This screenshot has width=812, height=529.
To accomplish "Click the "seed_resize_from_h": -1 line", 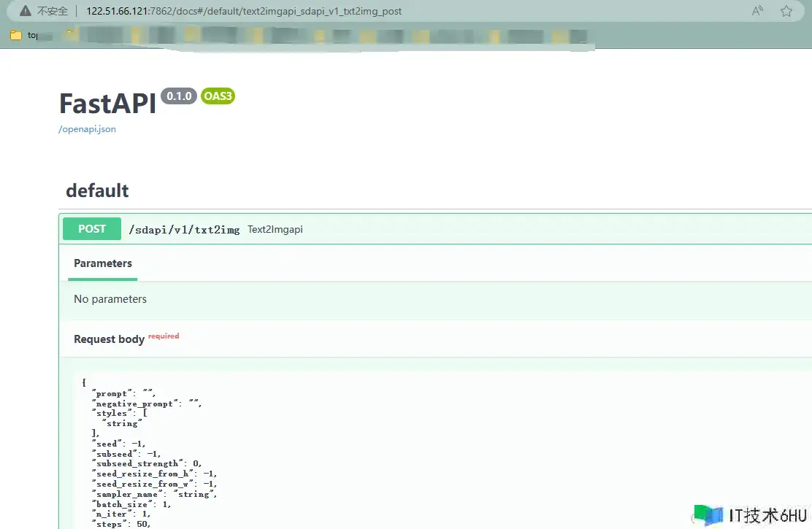I will (x=154, y=474).
